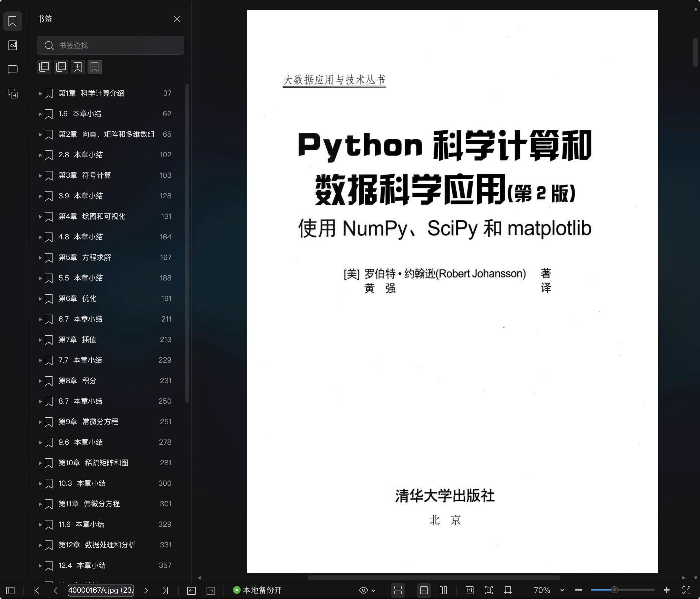
Task: Expand 第2章 向量、矩阵和多维数组 bookmark
Action: tap(40, 134)
